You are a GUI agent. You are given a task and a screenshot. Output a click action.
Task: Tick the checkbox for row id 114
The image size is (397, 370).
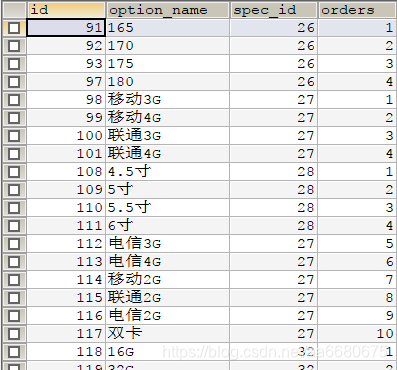tap(14, 280)
